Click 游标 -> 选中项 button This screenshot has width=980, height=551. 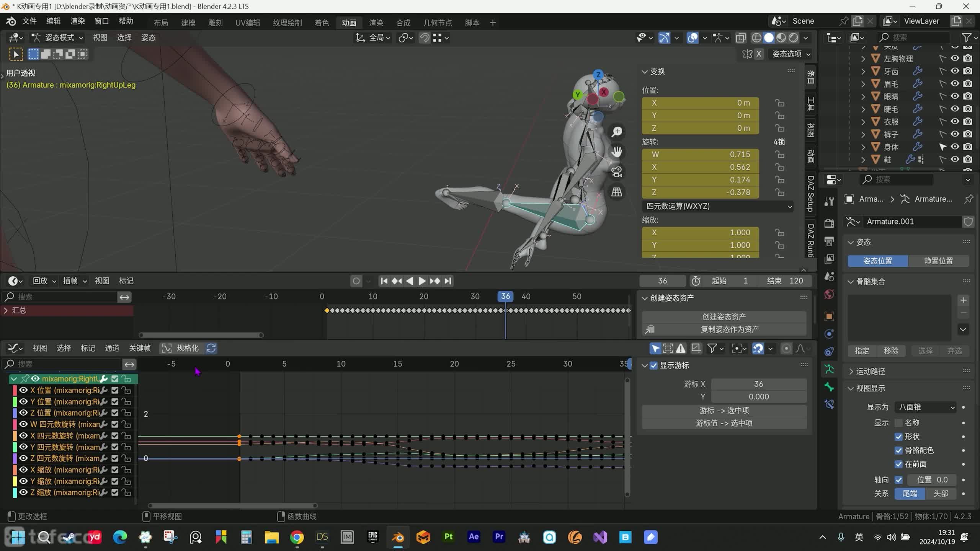point(724,411)
